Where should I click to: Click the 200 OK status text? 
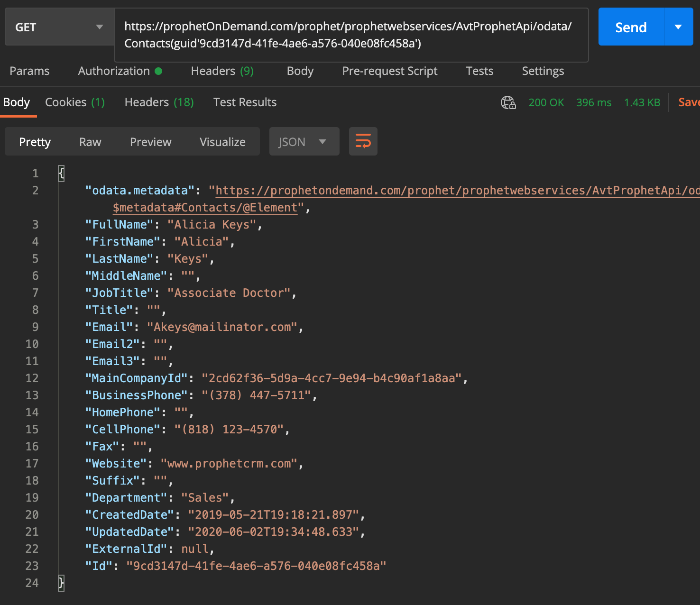(x=546, y=102)
